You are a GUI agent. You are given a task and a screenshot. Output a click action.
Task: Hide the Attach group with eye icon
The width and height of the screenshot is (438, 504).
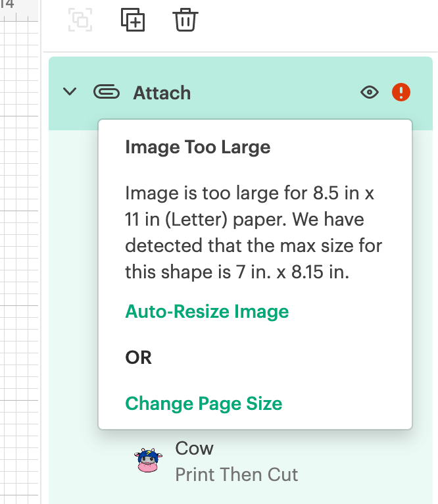coord(370,92)
